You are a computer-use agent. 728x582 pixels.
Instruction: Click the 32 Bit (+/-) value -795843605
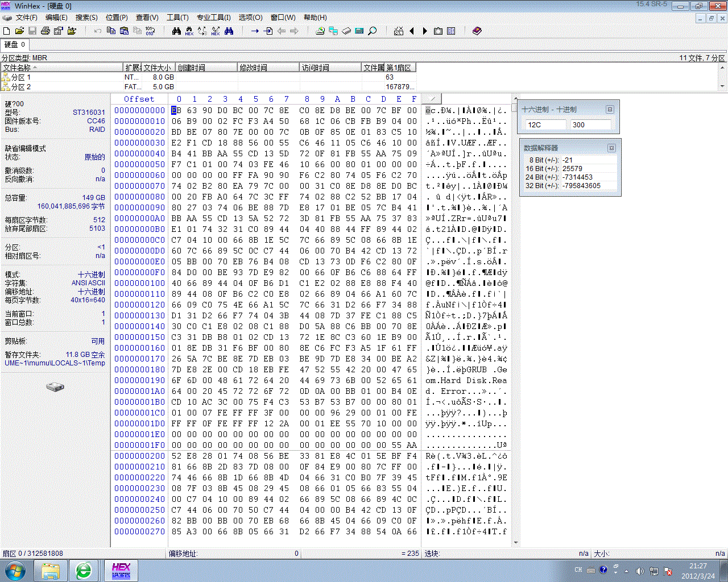tap(581, 185)
